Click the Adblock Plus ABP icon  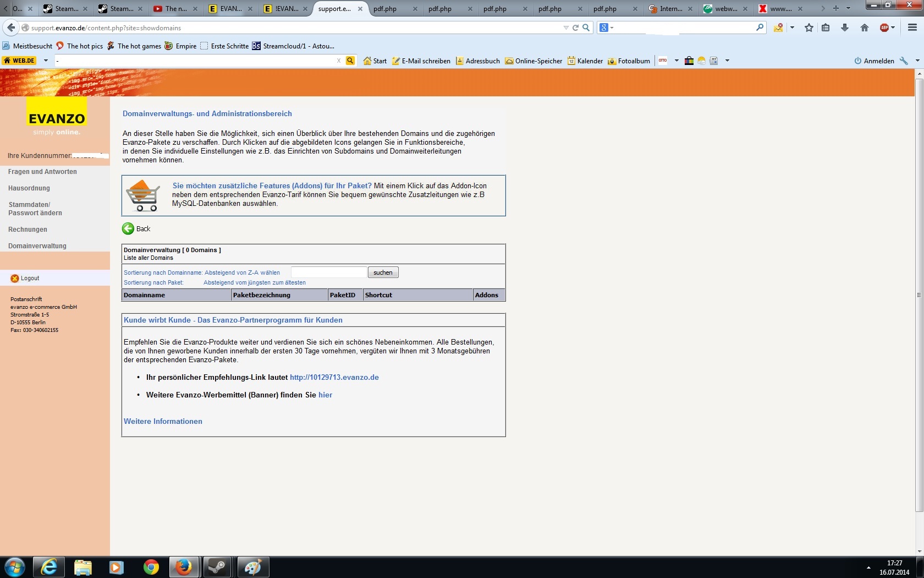coord(884,28)
